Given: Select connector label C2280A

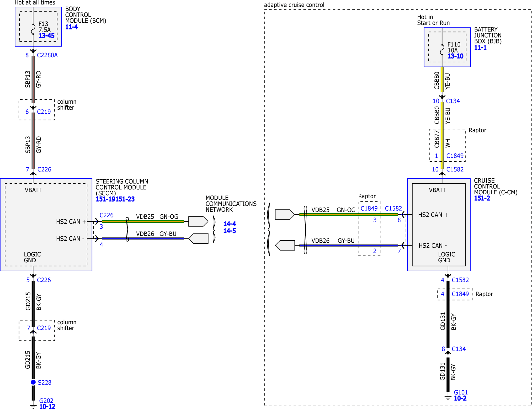Looking at the screenshot, I should point(47,55).
